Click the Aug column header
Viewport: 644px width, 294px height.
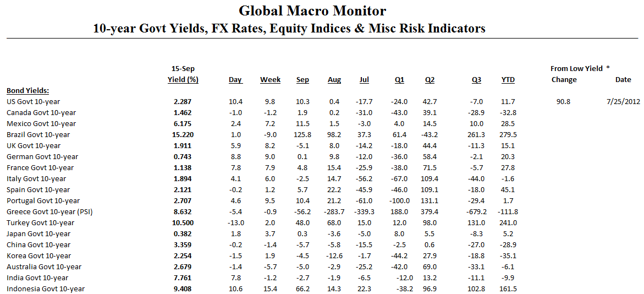[x=334, y=80]
